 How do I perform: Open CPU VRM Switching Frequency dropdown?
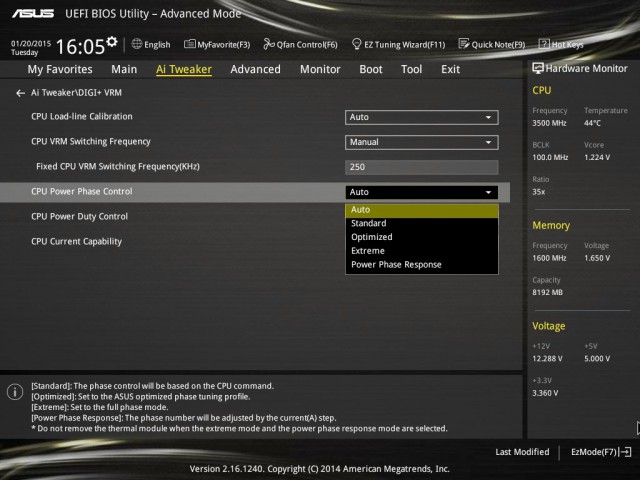[422, 142]
